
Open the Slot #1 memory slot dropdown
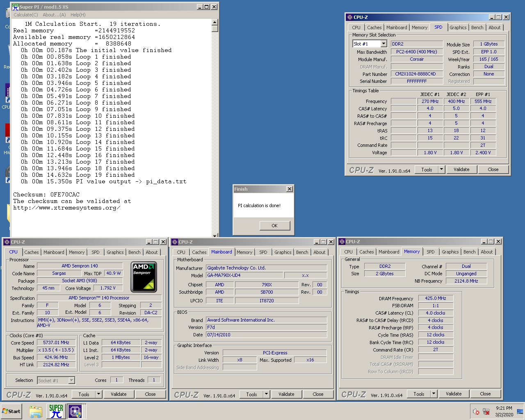pos(383,44)
